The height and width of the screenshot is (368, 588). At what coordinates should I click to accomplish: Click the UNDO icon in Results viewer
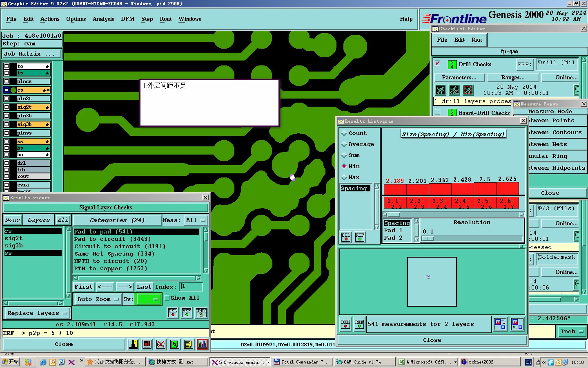click(x=201, y=313)
